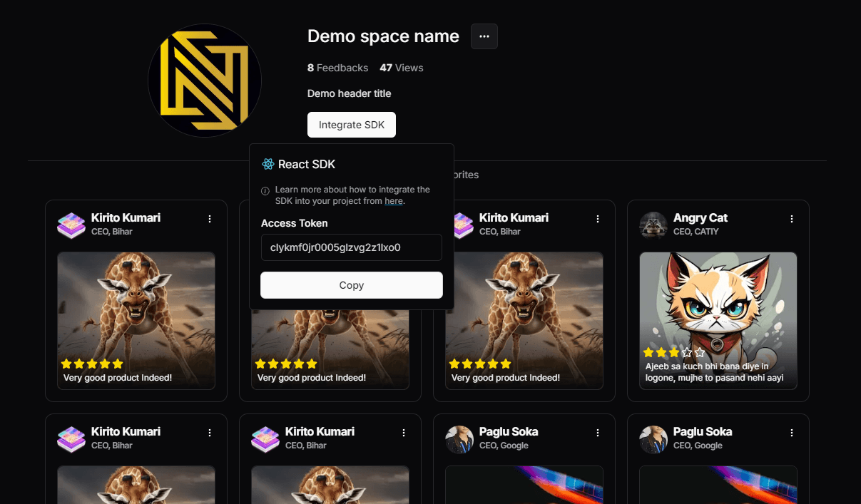Click "Very good product Indeed!" on card beside Angry Cat
The image size is (861, 504).
coord(506,378)
